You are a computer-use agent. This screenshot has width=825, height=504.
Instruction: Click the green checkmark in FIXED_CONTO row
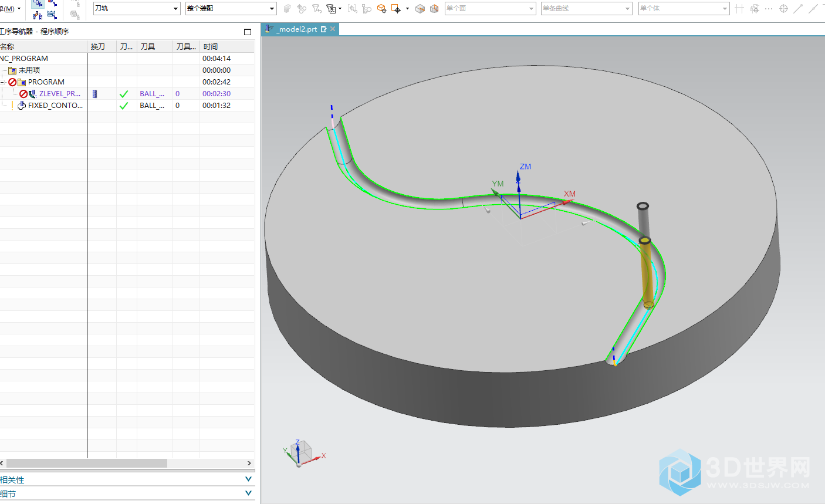[124, 106]
